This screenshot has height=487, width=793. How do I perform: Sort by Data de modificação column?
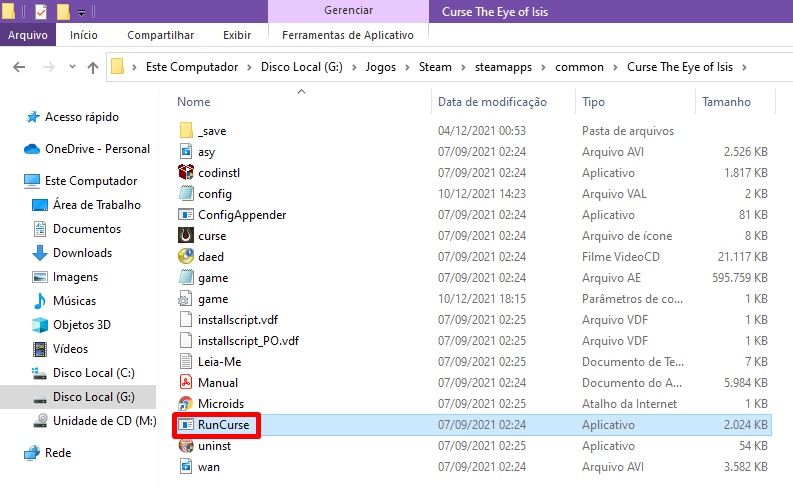492,102
